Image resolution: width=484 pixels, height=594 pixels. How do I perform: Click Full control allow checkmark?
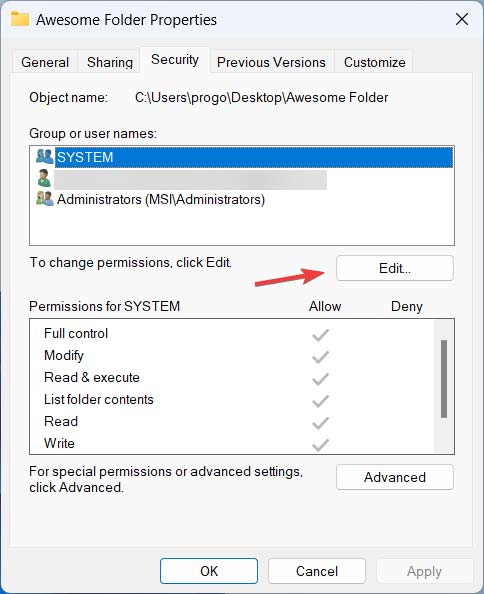coord(320,335)
